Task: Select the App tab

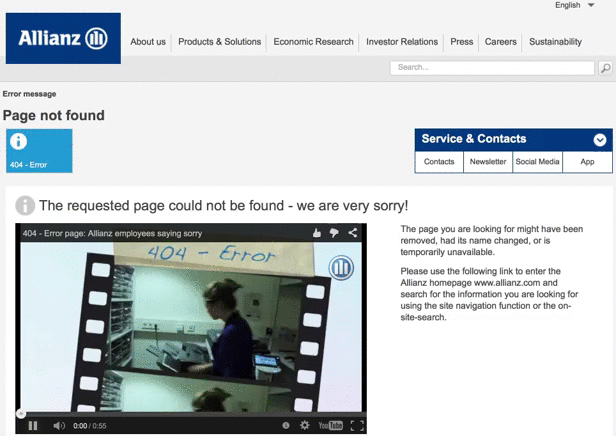Action: [x=587, y=162]
